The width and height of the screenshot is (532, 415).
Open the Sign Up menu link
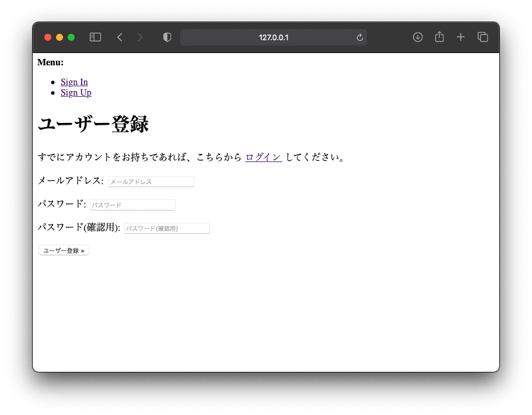76,93
